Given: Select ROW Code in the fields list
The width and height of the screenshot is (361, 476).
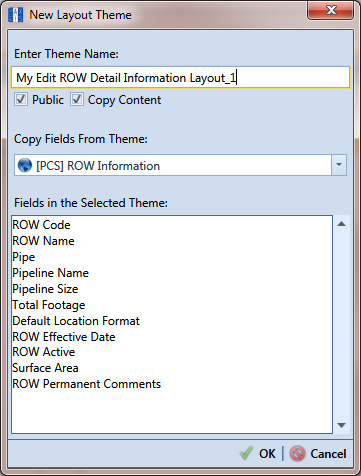Looking at the screenshot, I should coord(41,225).
